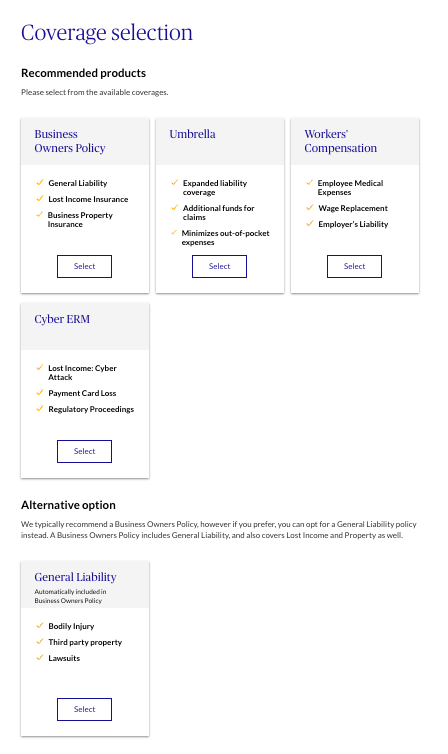Click the checkmark next to Wage Replacement

pos(310,208)
